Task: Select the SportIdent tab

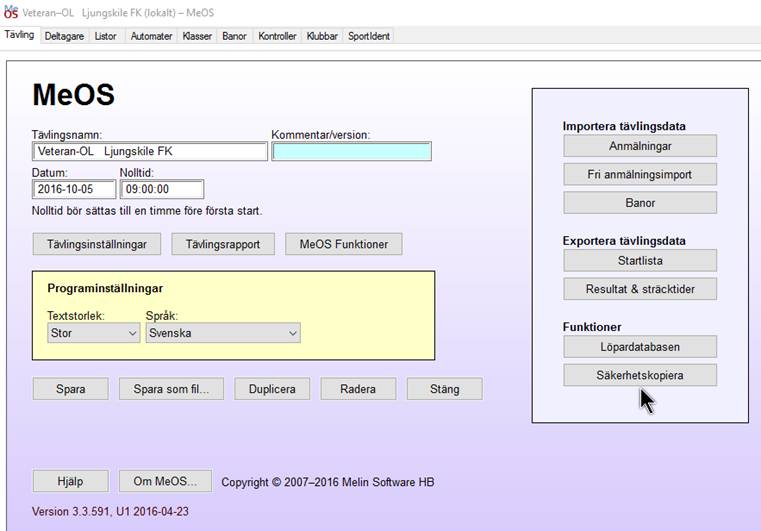Action: (369, 36)
